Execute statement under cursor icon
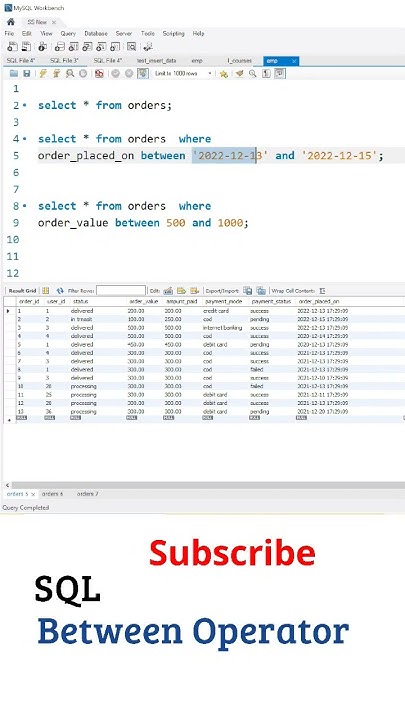The height and width of the screenshot is (720, 405). [56, 73]
